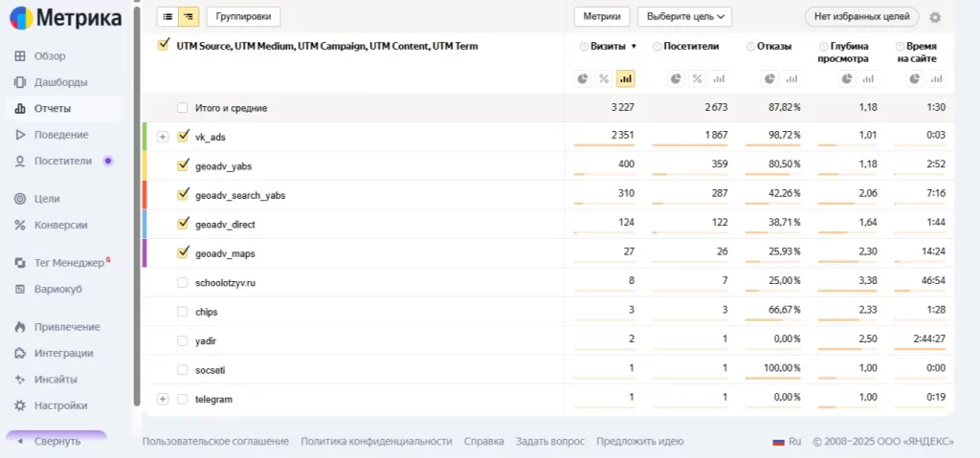
Task: Open Выберите цель dropdown
Action: 683,16
